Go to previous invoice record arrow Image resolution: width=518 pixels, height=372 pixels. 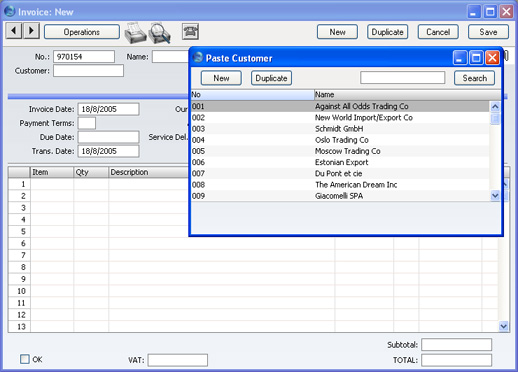14,31
